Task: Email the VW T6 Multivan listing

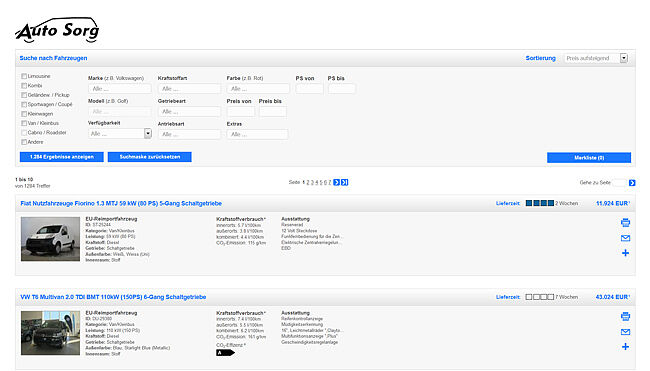Action: click(x=626, y=332)
